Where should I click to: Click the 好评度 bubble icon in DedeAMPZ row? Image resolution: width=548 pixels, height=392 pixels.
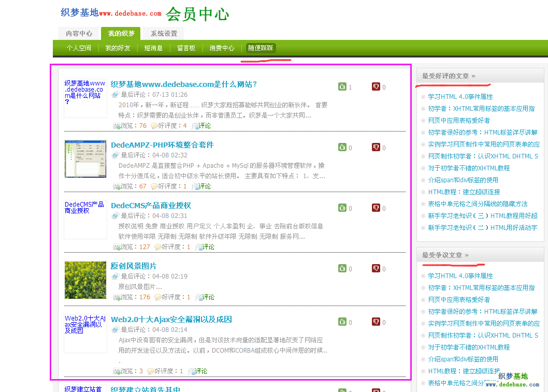point(154,186)
